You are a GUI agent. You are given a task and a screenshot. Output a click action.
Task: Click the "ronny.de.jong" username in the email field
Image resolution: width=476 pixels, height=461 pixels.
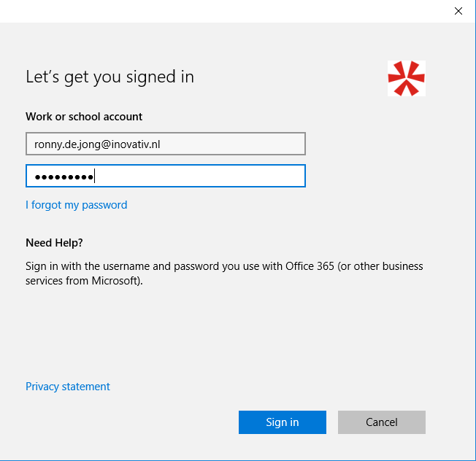[64, 144]
